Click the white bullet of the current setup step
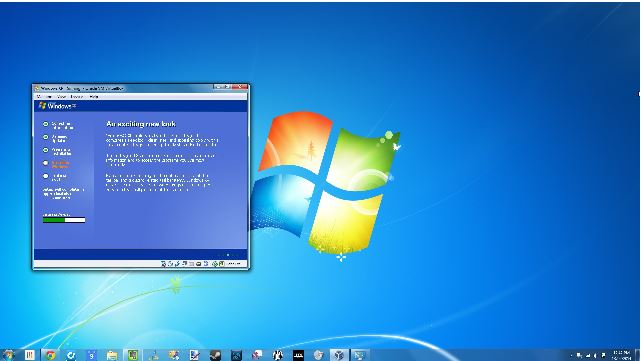Image resolution: width=642 pixels, height=361 pixels. pyautogui.click(x=46, y=163)
